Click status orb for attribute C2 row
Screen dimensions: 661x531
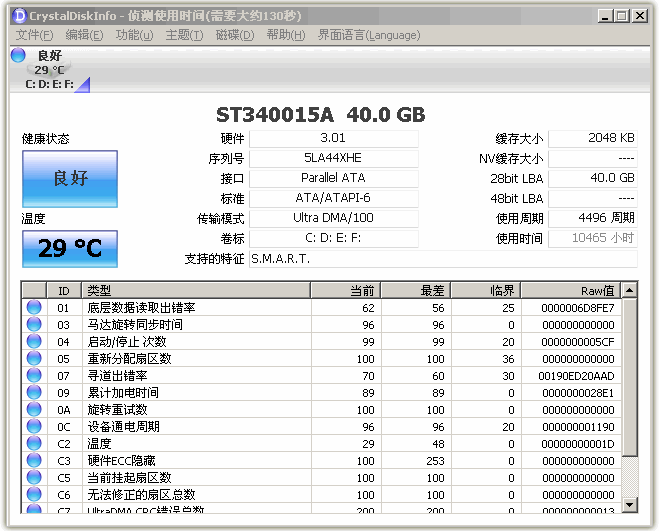34,443
